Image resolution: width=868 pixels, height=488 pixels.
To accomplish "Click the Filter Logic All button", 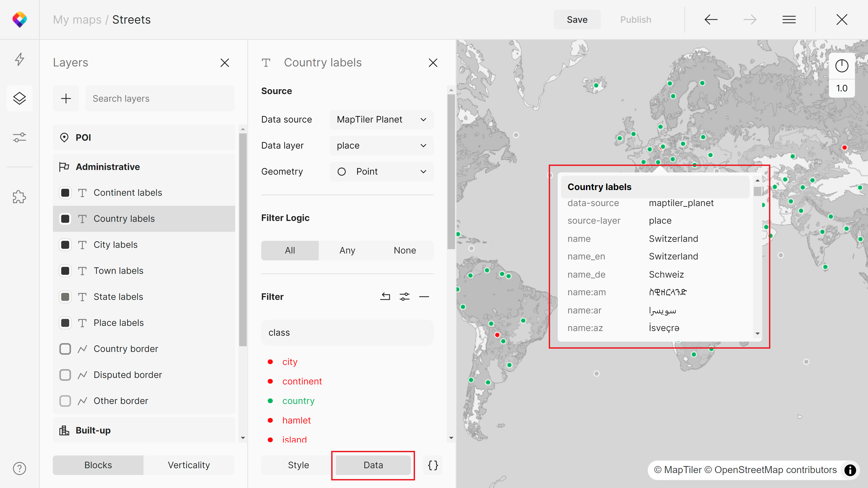I will [x=290, y=250].
